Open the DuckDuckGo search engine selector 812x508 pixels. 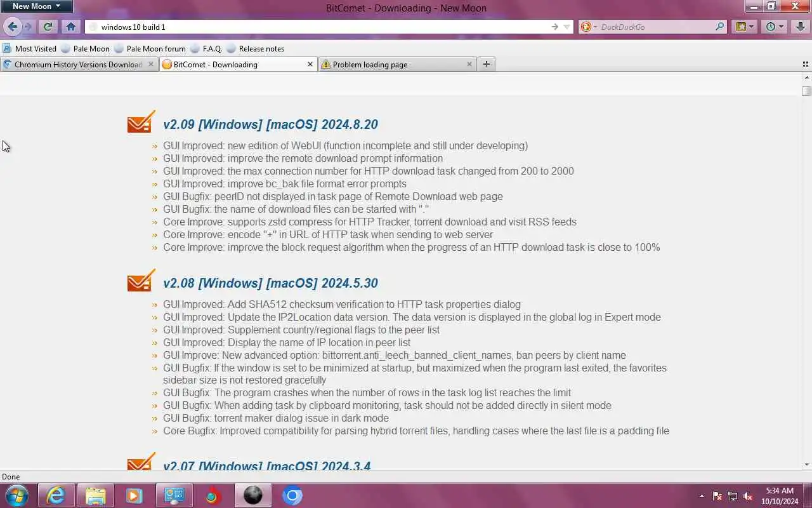[x=589, y=27]
